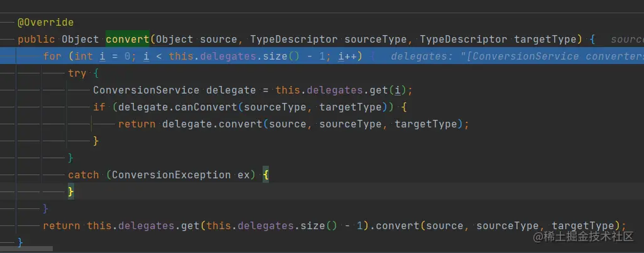644x253 pixels.
Task: Click the if keyword
Action: (99, 107)
